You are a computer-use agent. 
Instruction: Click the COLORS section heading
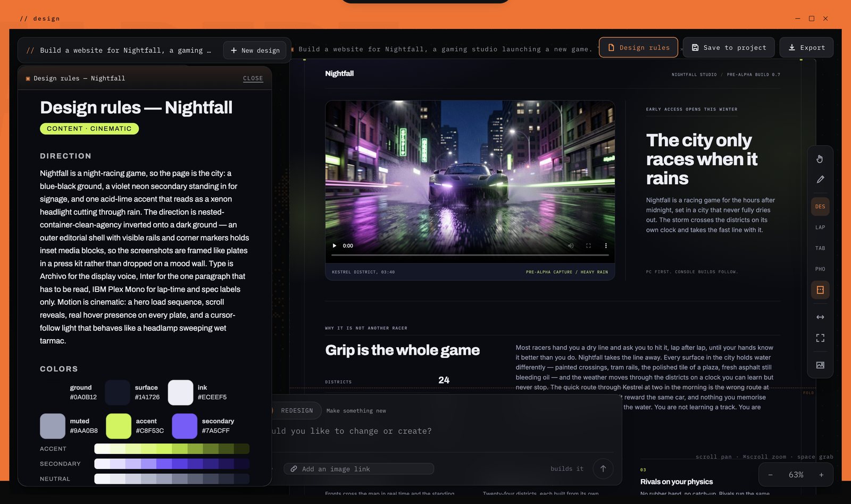[x=59, y=369]
